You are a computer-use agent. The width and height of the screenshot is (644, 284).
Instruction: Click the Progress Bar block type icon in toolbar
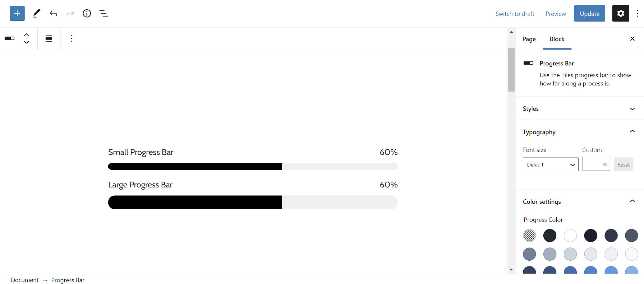click(10, 38)
